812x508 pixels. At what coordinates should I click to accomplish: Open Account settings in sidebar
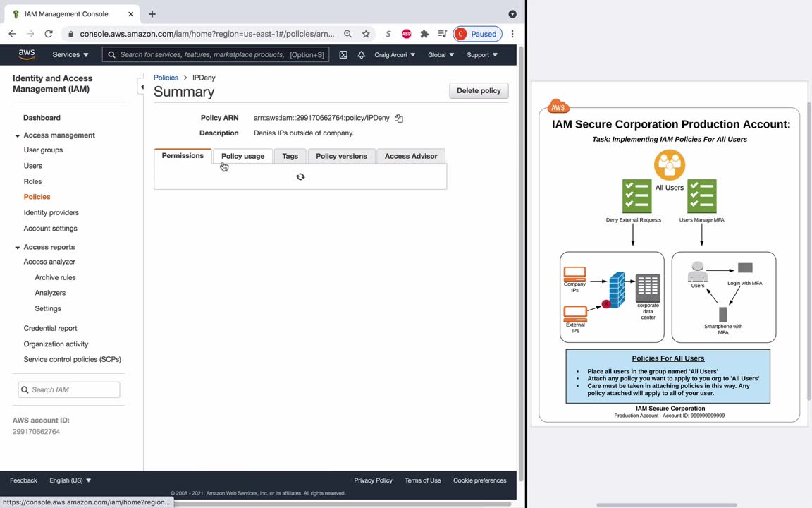[50, 229]
